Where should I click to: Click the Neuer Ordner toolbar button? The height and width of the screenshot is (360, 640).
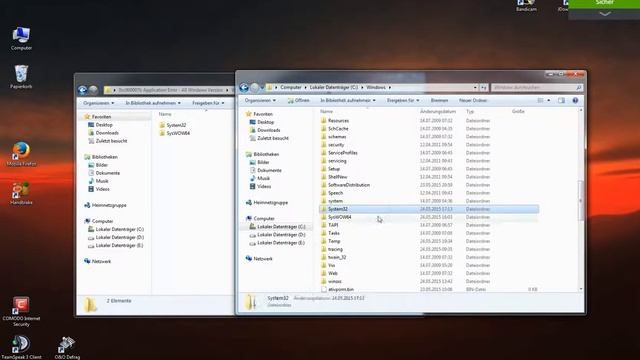[x=473, y=100]
